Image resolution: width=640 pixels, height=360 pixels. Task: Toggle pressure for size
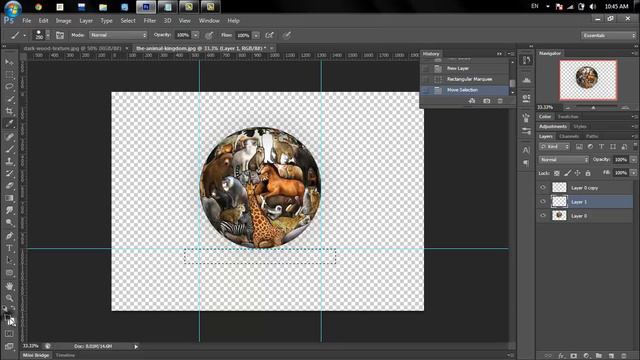click(x=287, y=36)
